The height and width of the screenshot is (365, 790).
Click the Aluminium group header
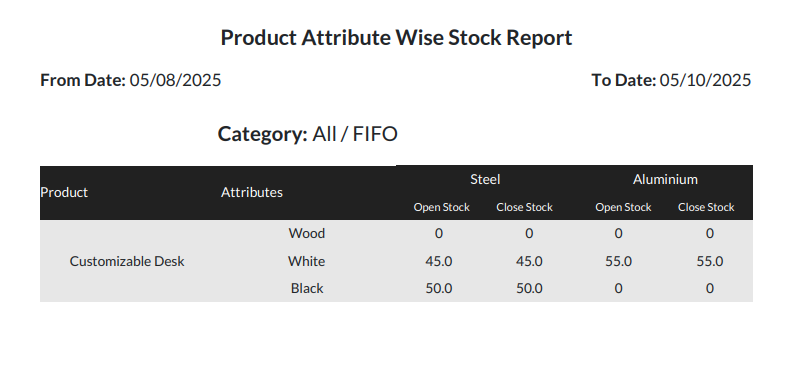tap(665, 179)
